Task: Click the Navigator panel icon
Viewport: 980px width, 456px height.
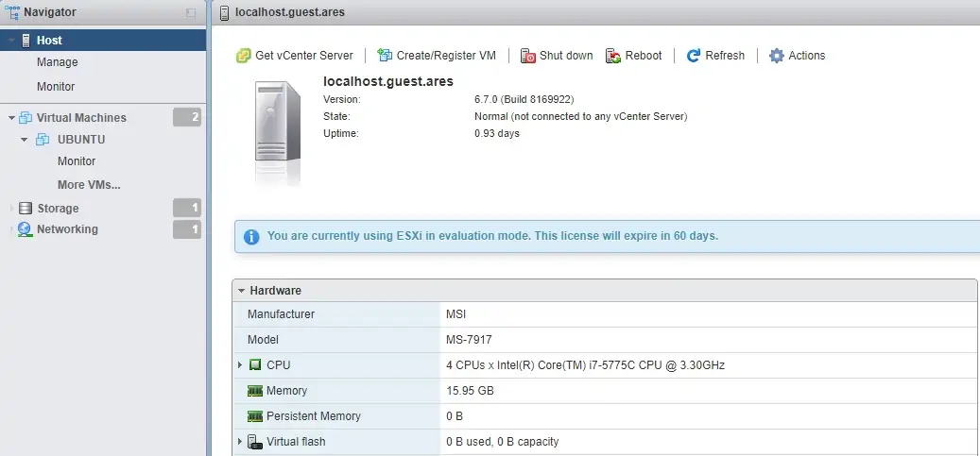Action: coord(12,12)
